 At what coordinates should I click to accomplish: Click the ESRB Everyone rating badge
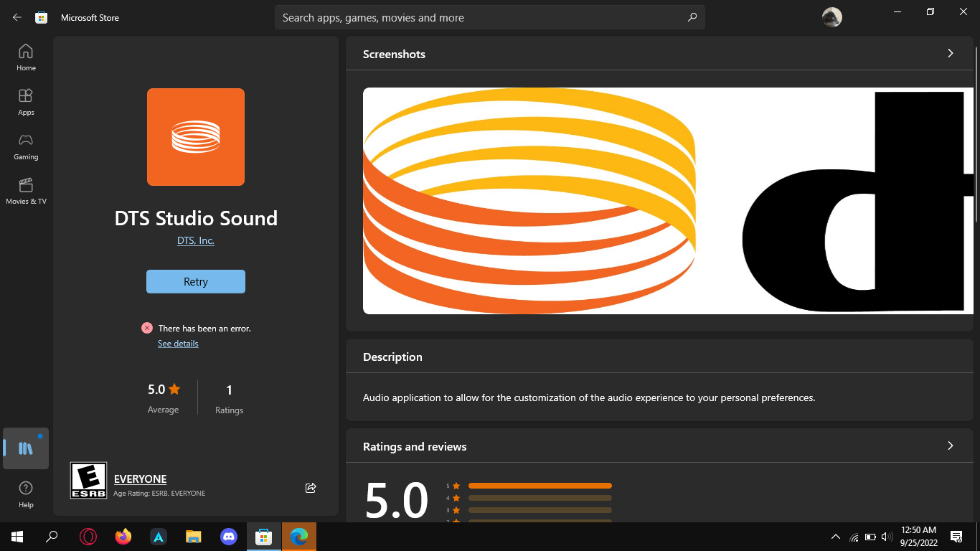click(88, 481)
